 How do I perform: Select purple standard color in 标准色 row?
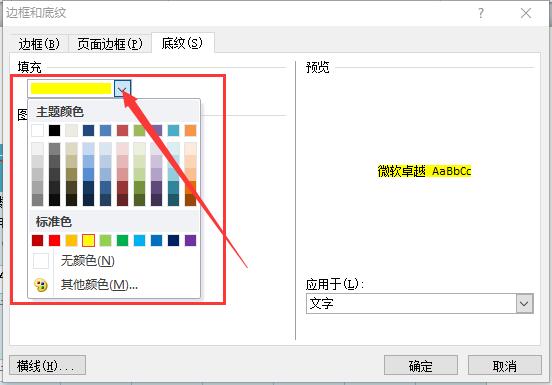pos(190,240)
